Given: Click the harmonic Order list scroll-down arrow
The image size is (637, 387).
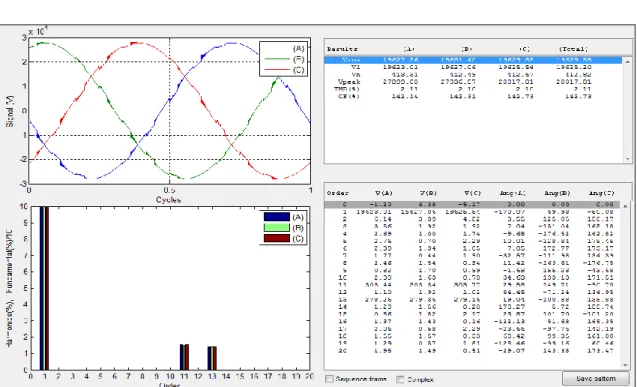Looking at the screenshot, I should (x=626, y=365).
